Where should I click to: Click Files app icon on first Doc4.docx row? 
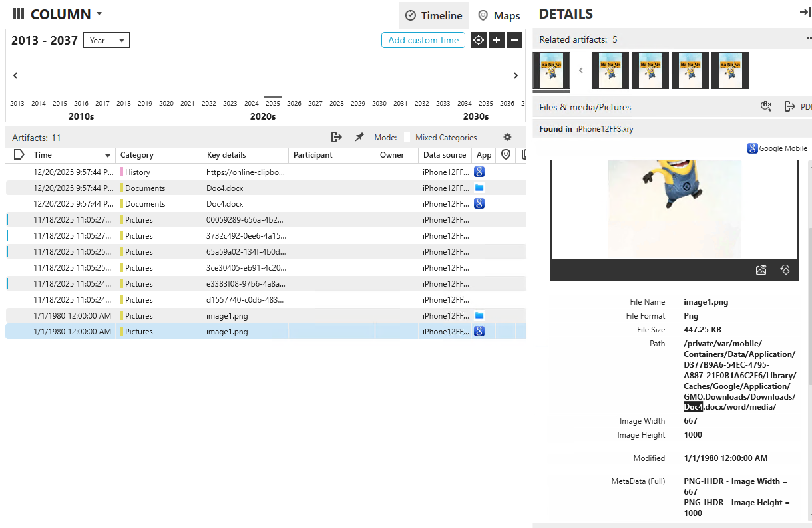point(479,188)
